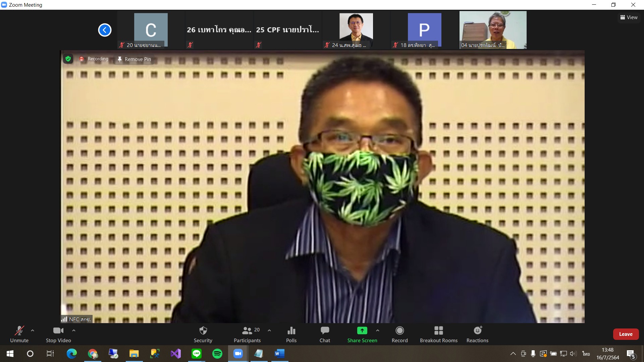This screenshot has width=644, height=362.
Task: Expand video options arrow next to Stop Video
Action: pyautogui.click(x=74, y=330)
